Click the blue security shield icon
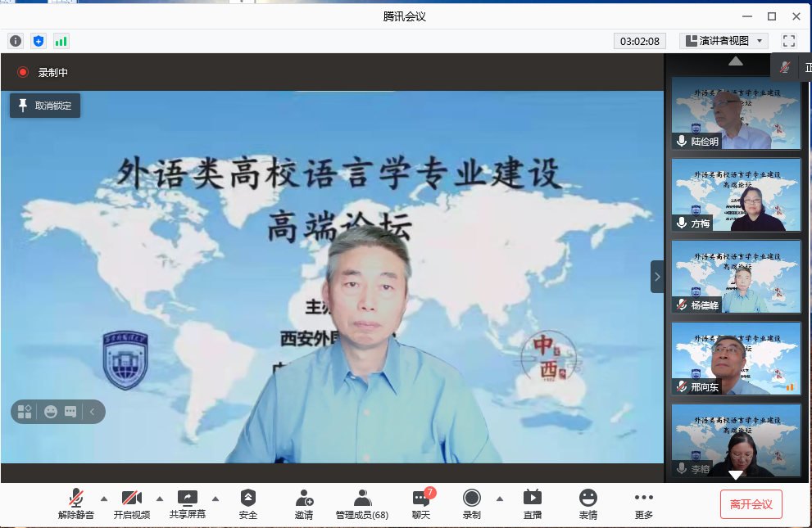This screenshot has width=812, height=528. click(x=39, y=41)
